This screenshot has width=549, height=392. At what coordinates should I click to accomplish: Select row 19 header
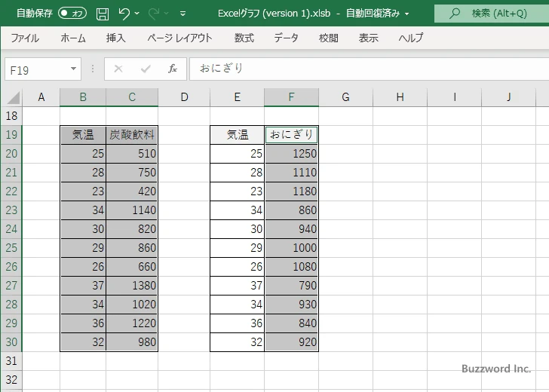pyautogui.click(x=11, y=135)
